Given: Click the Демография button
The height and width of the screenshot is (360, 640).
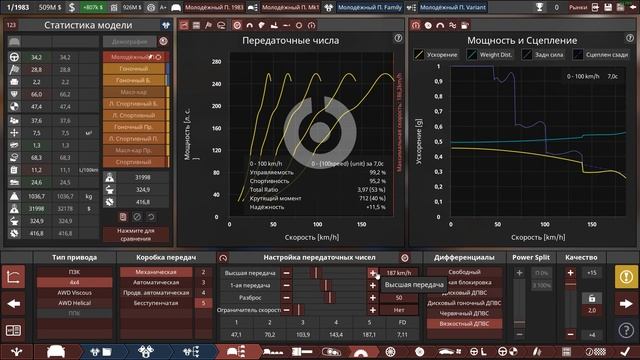Looking at the screenshot, I should pos(129,41).
